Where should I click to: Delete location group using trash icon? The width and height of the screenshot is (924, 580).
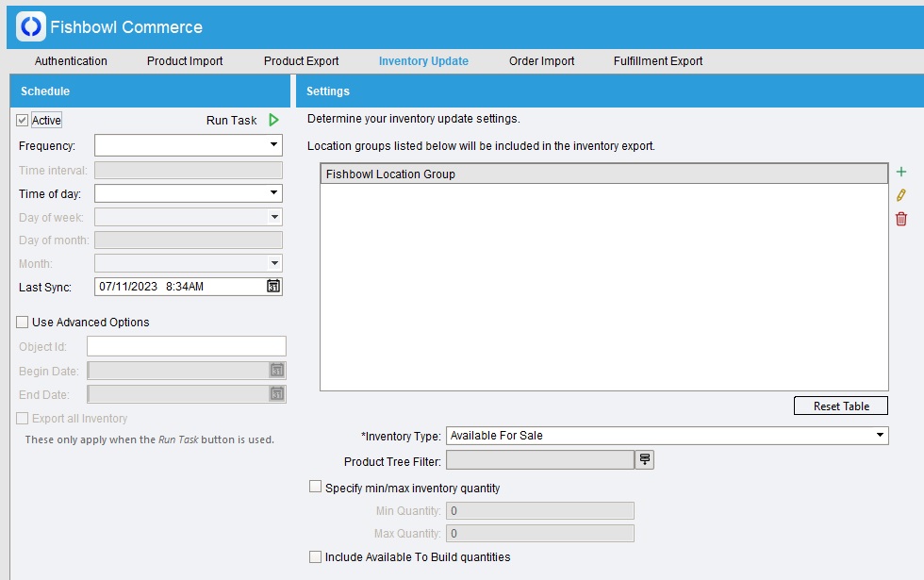pyautogui.click(x=901, y=219)
